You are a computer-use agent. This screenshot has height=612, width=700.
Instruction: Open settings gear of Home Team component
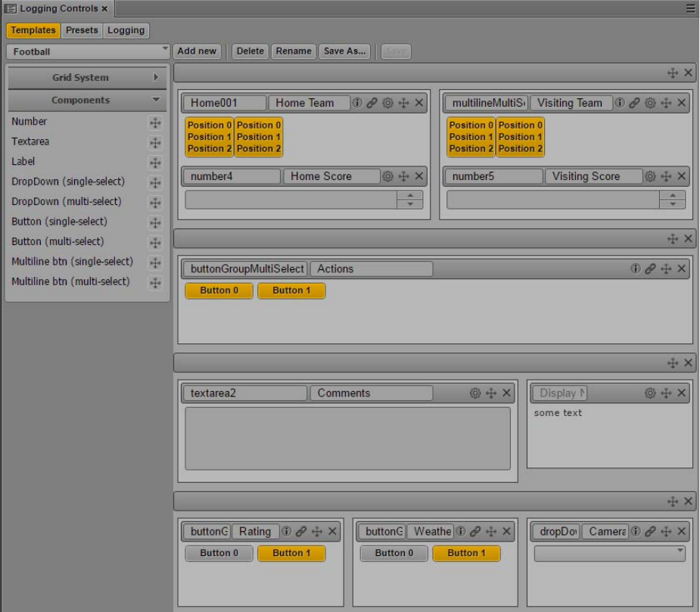(x=387, y=103)
